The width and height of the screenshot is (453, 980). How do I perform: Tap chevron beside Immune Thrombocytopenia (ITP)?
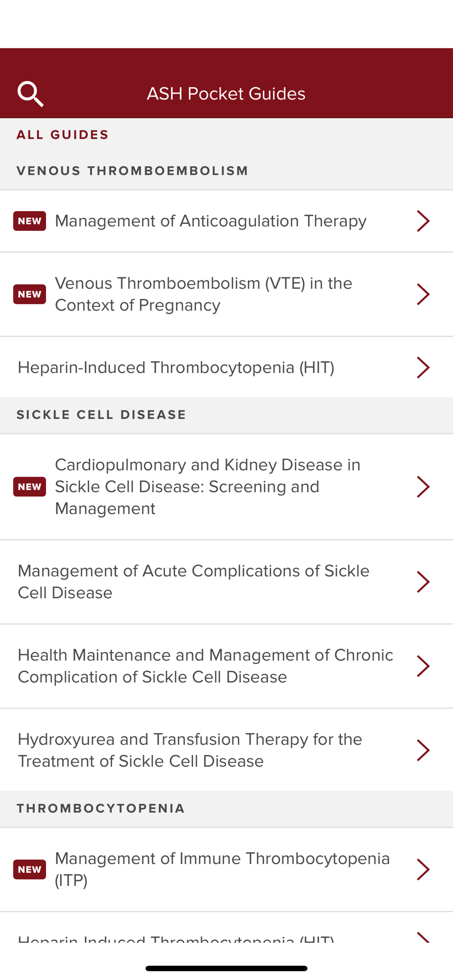423,869
